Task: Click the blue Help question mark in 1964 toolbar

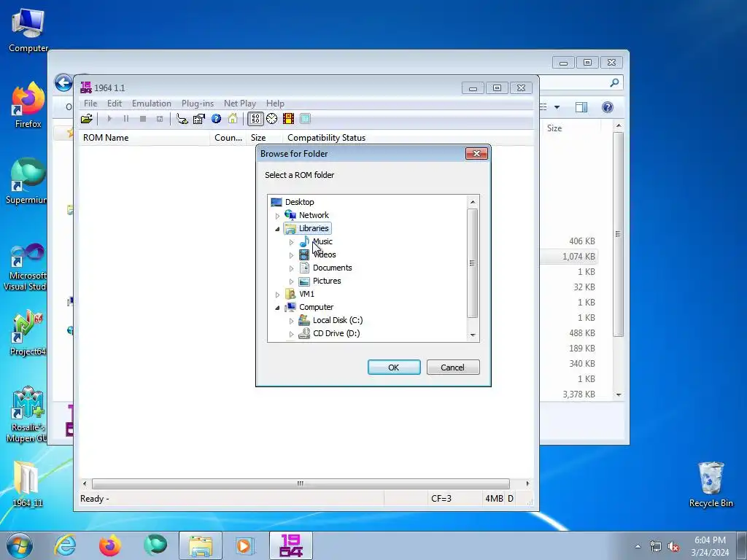Action: coord(216,119)
